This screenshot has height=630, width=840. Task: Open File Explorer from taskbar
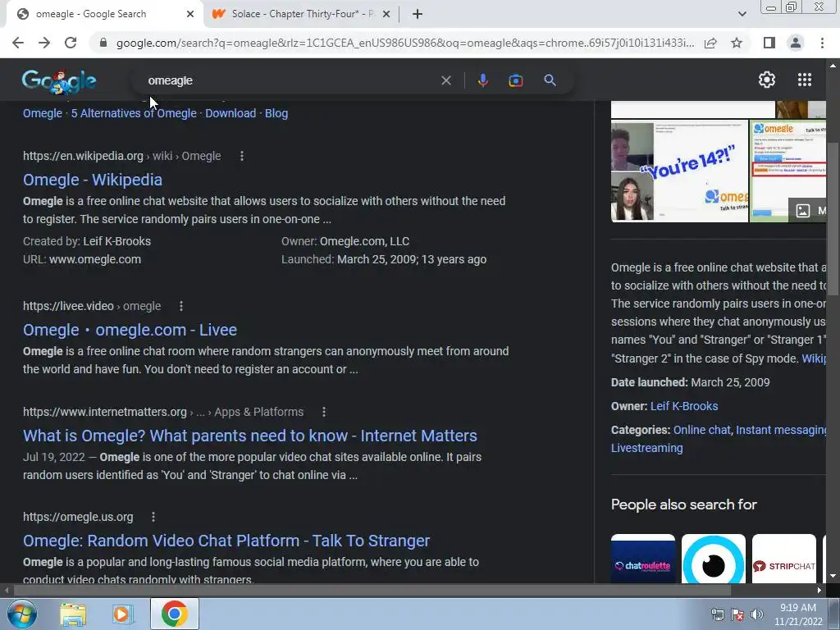(72, 614)
